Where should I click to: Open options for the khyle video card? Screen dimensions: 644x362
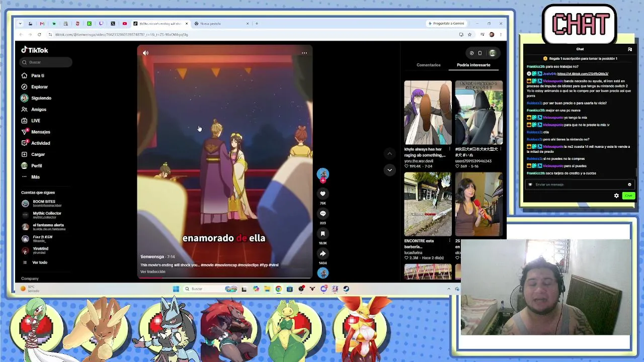click(449, 149)
